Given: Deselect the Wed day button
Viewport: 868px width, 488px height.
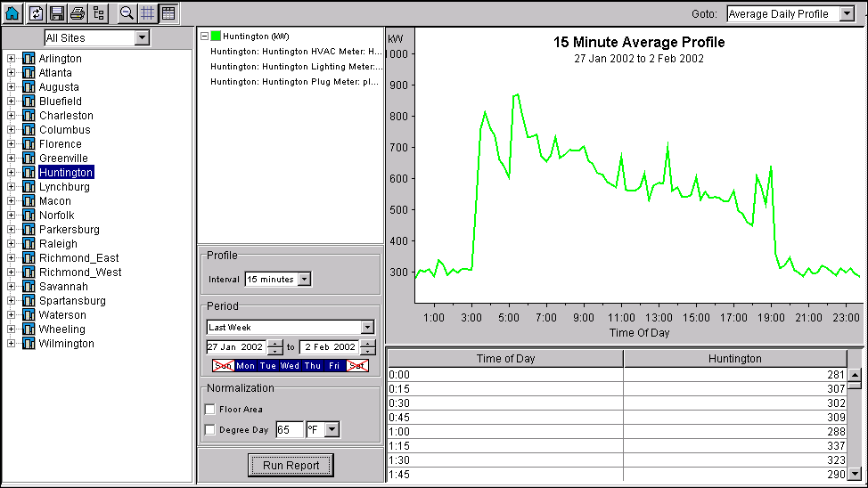Looking at the screenshot, I should (x=290, y=366).
